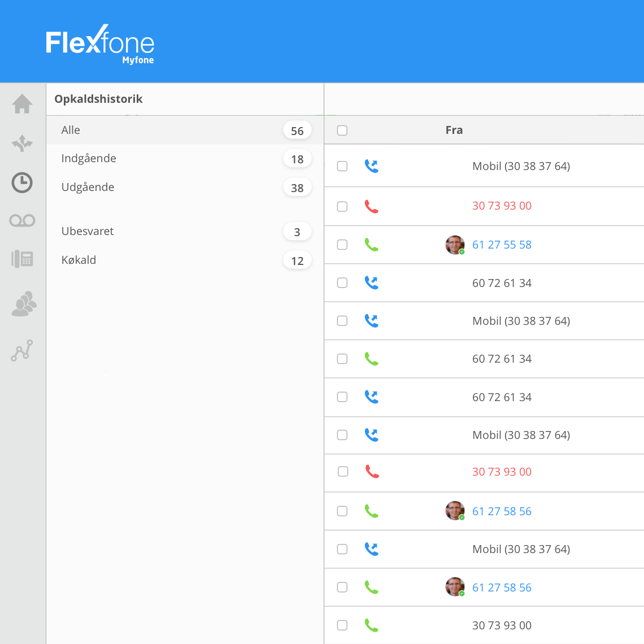The height and width of the screenshot is (644, 644).
Task: Select the call history clock icon
Action: pyautogui.click(x=22, y=182)
